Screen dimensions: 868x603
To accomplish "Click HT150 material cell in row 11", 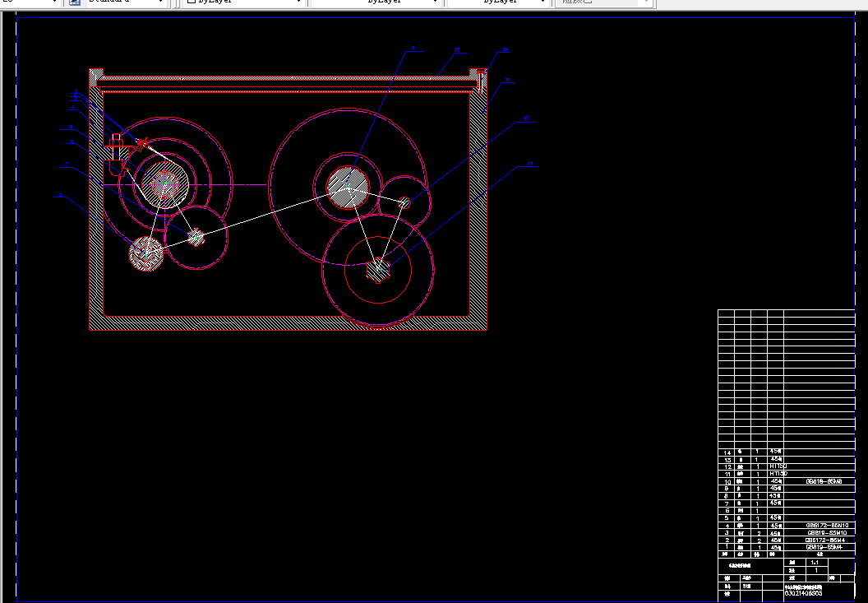I will click(778, 474).
